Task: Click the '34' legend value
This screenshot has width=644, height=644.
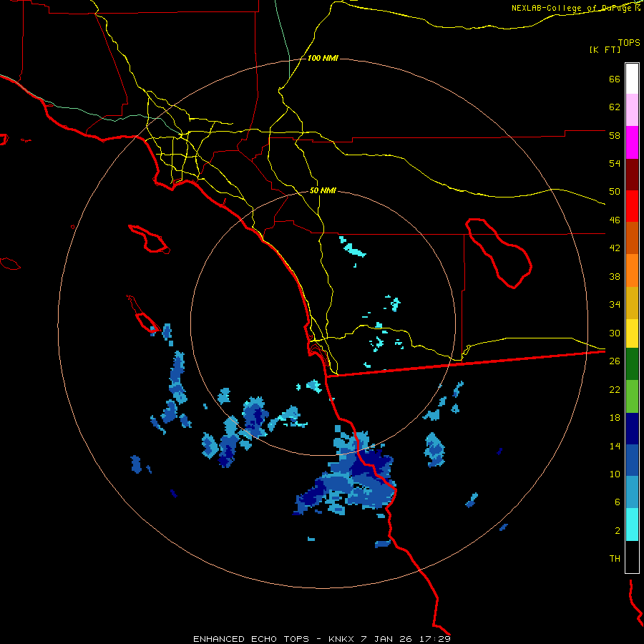Action: point(615,304)
